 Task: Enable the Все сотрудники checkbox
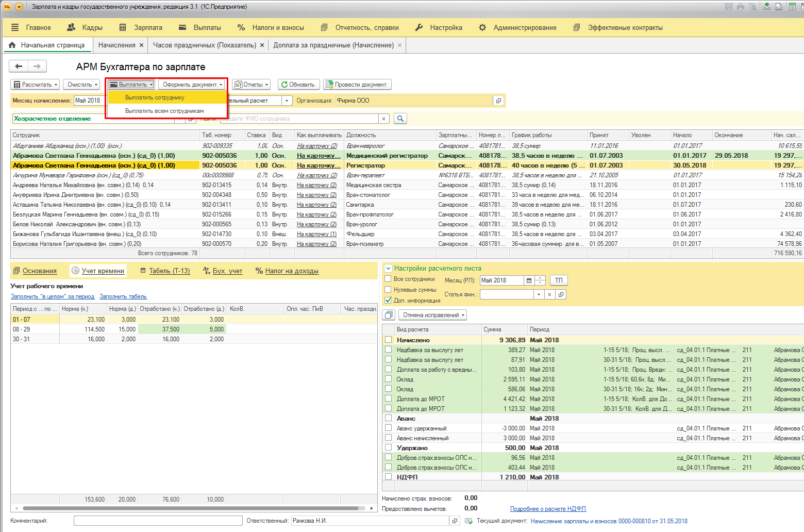point(388,279)
